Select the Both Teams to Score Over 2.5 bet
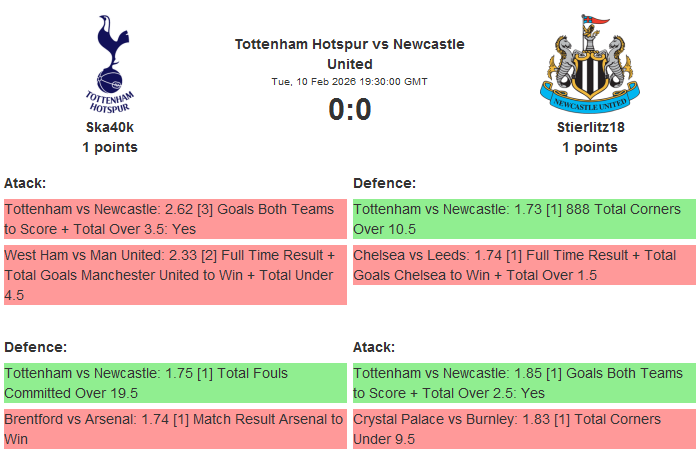The width and height of the screenshot is (700, 460). tap(524, 383)
